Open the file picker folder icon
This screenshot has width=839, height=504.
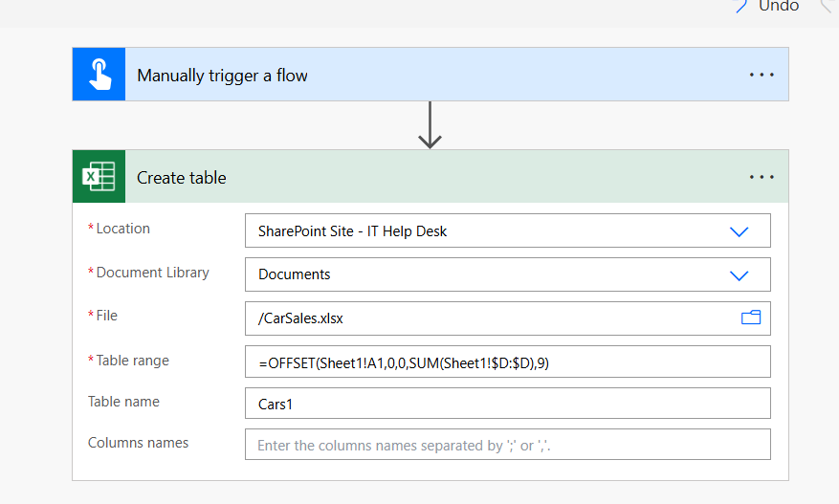pos(751,318)
